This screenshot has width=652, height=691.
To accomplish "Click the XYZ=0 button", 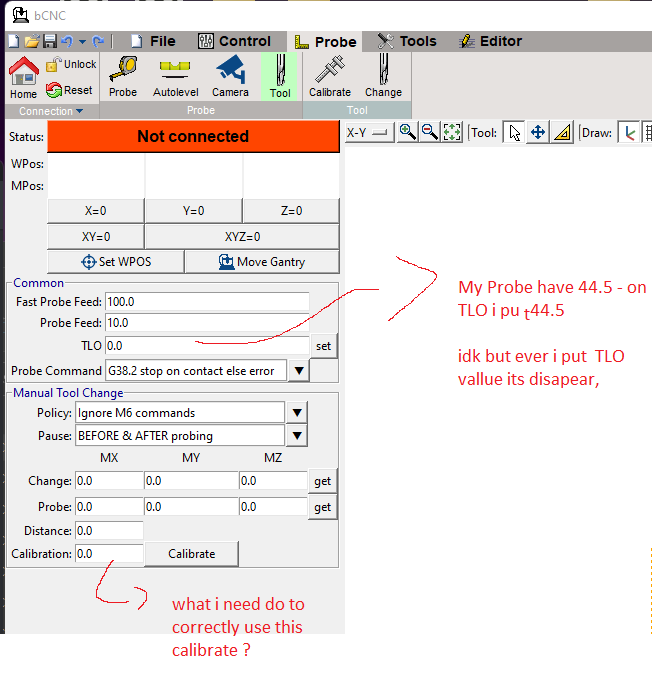I will pyautogui.click(x=242, y=237).
